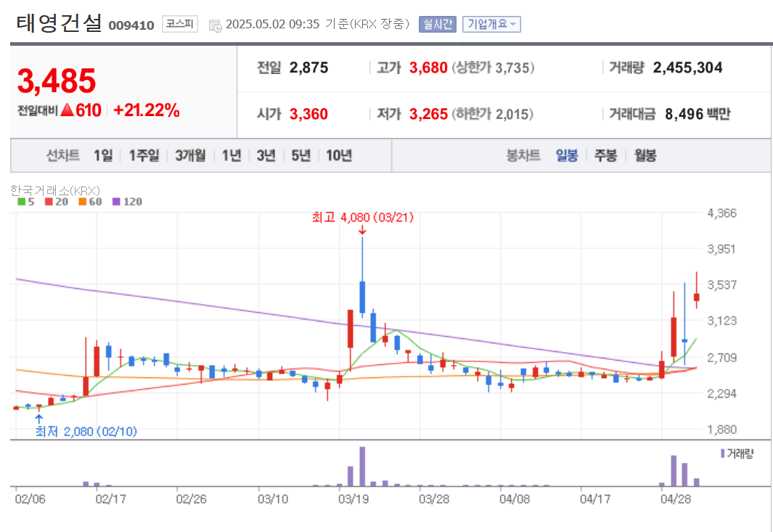
Task: Click the current price 3,485
Action: (x=57, y=81)
